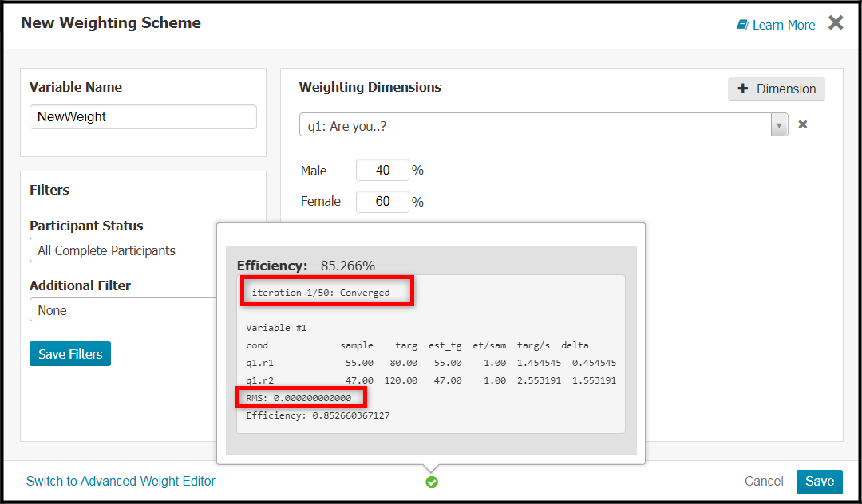Click the green checkmark status icon
The width and height of the screenshot is (862, 504).
[432, 482]
